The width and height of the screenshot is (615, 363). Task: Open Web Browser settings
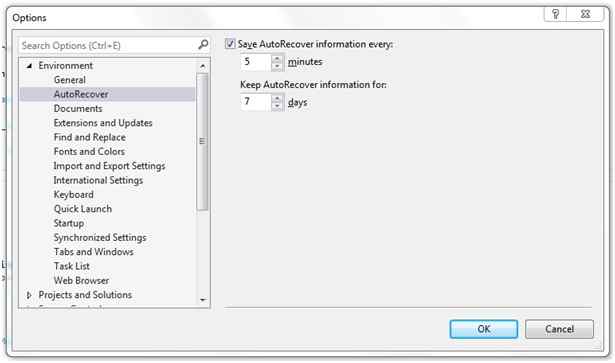81,280
